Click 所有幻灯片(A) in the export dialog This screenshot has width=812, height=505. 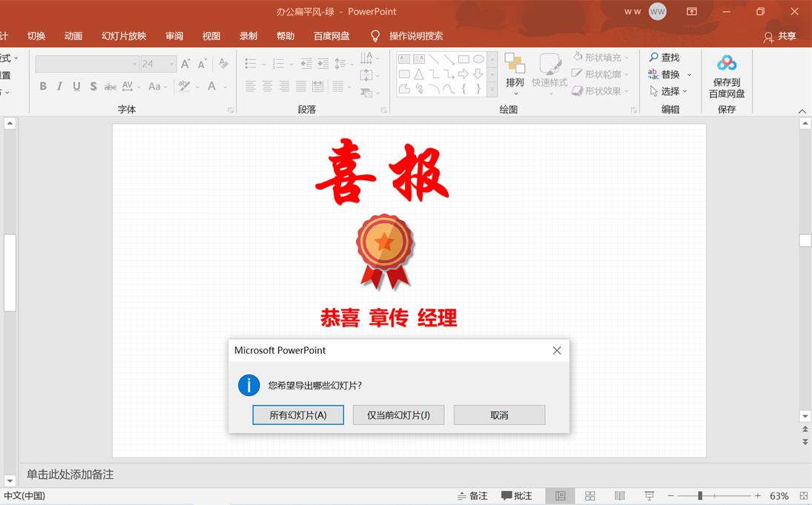click(x=298, y=415)
